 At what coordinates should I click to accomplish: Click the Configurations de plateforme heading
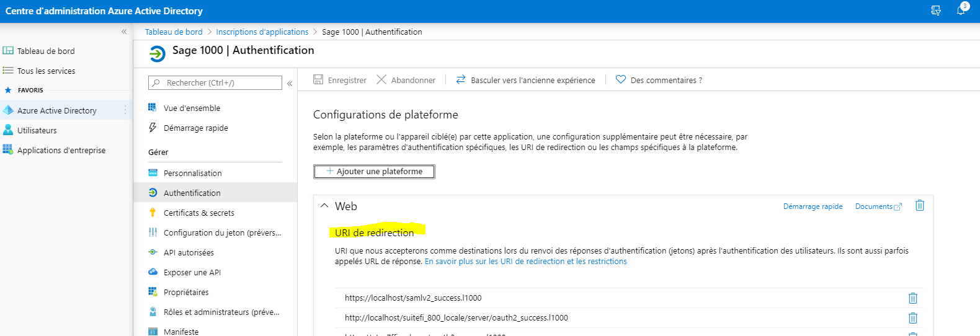385,115
